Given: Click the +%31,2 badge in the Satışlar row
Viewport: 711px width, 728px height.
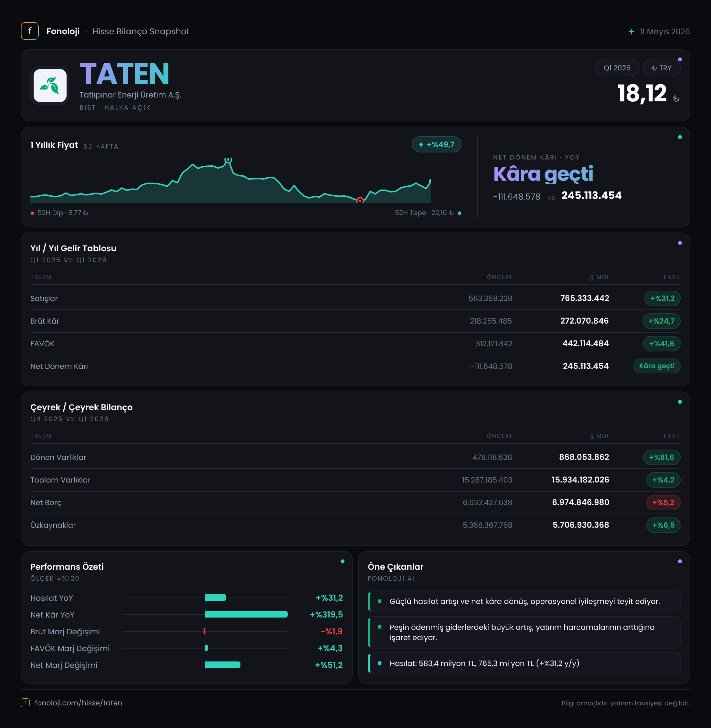Looking at the screenshot, I should point(662,298).
